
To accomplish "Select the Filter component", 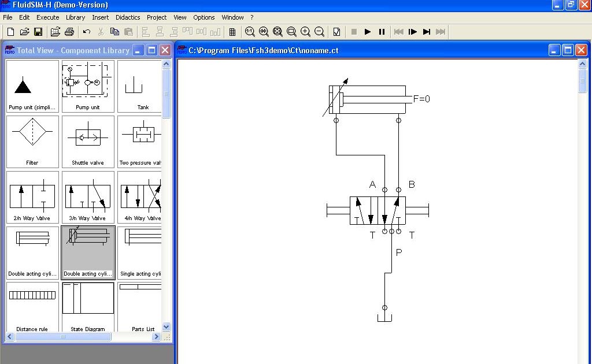I will click(x=32, y=142).
